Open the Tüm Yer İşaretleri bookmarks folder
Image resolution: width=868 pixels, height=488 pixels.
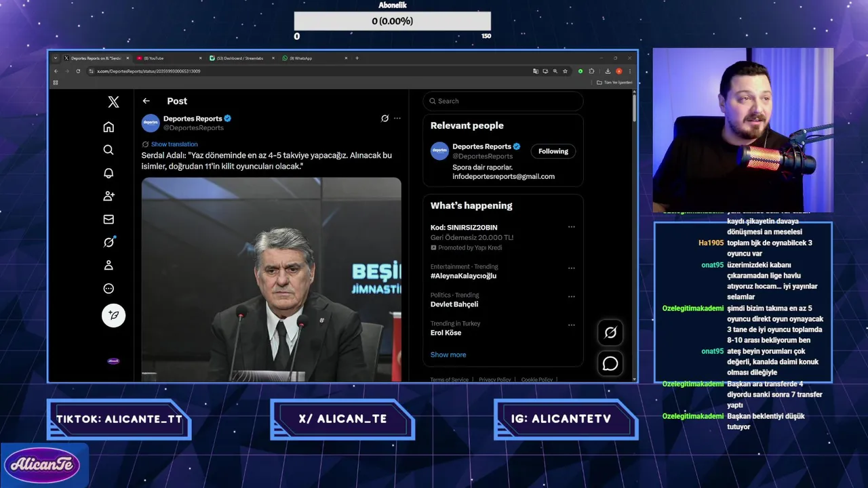pyautogui.click(x=614, y=83)
